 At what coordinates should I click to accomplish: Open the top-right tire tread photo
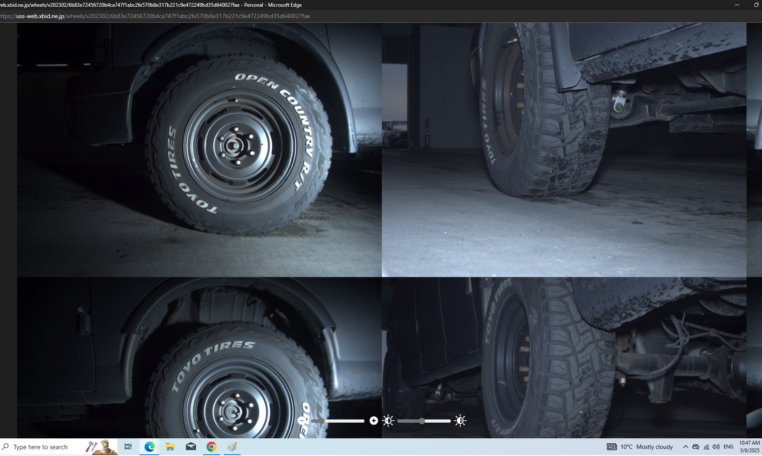[x=564, y=150]
